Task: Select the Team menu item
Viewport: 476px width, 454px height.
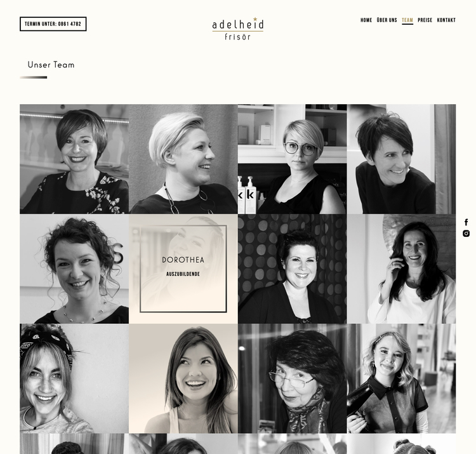Action: (x=407, y=20)
